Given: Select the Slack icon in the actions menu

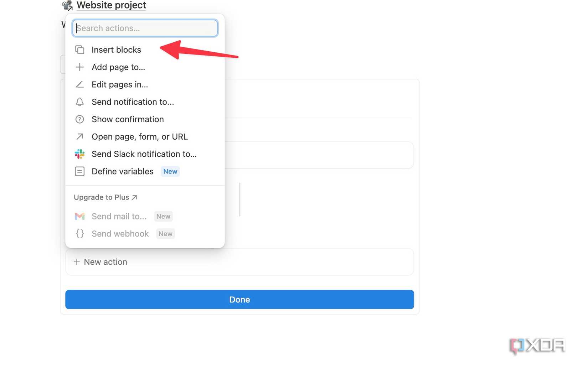Looking at the screenshot, I should pyautogui.click(x=79, y=154).
